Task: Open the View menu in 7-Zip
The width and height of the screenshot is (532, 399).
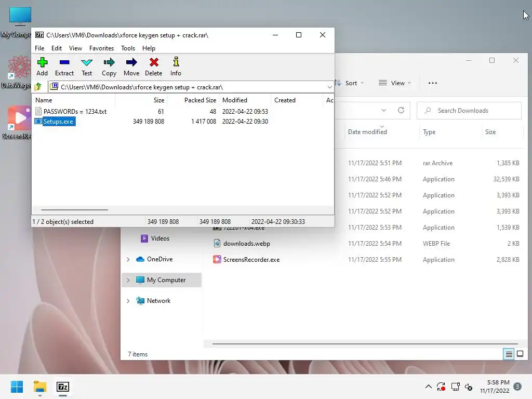Action: click(75, 48)
